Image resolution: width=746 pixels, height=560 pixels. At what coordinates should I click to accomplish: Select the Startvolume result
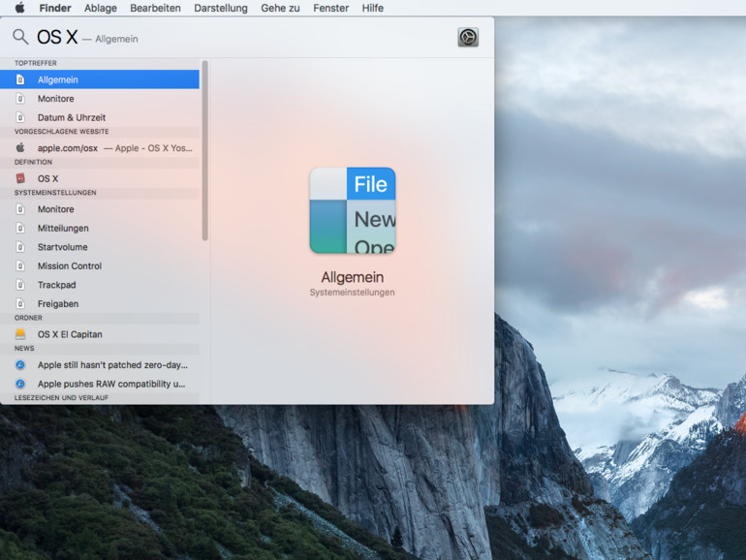(x=100, y=247)
